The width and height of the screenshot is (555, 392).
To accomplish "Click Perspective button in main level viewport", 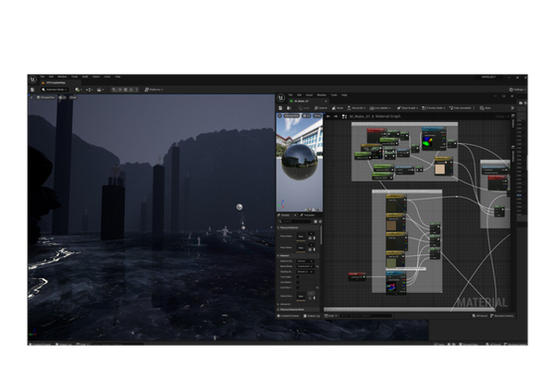I will 46,97.
